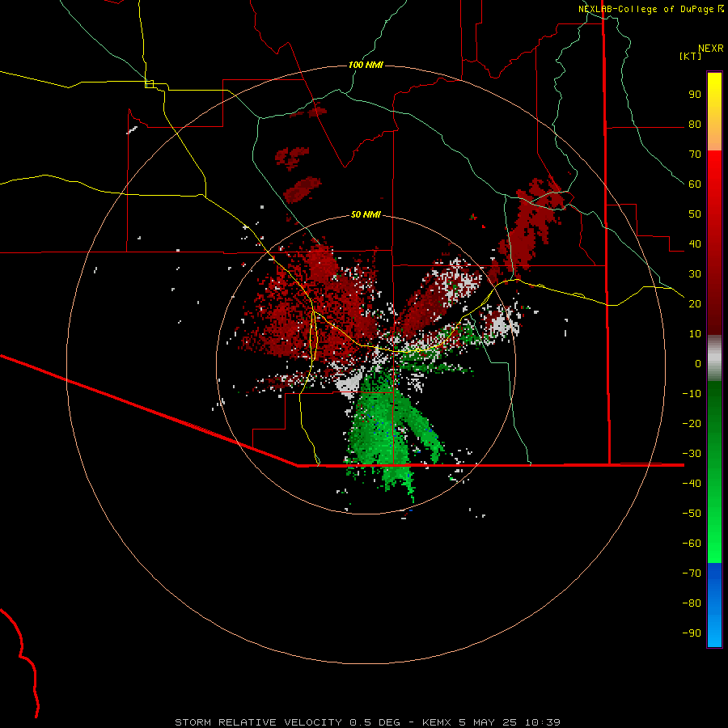Click the KT units label above the color scale
The image size is (728, 728).
[691, 56]
